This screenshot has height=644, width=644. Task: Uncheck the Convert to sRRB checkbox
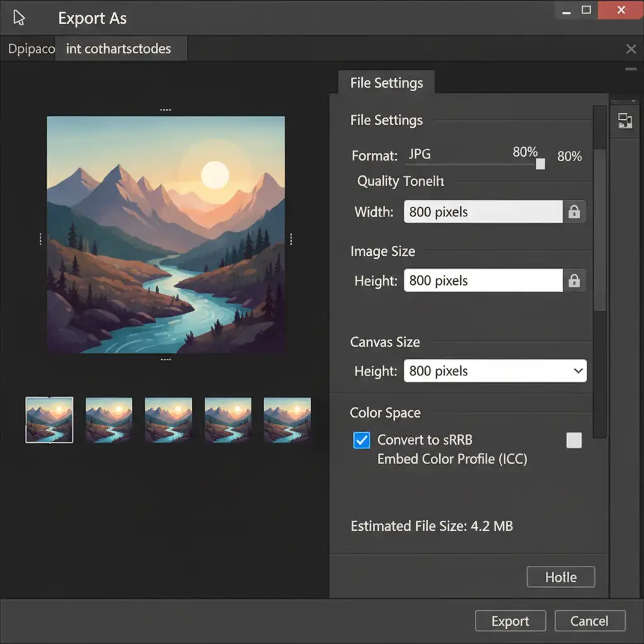click(362, 440)
